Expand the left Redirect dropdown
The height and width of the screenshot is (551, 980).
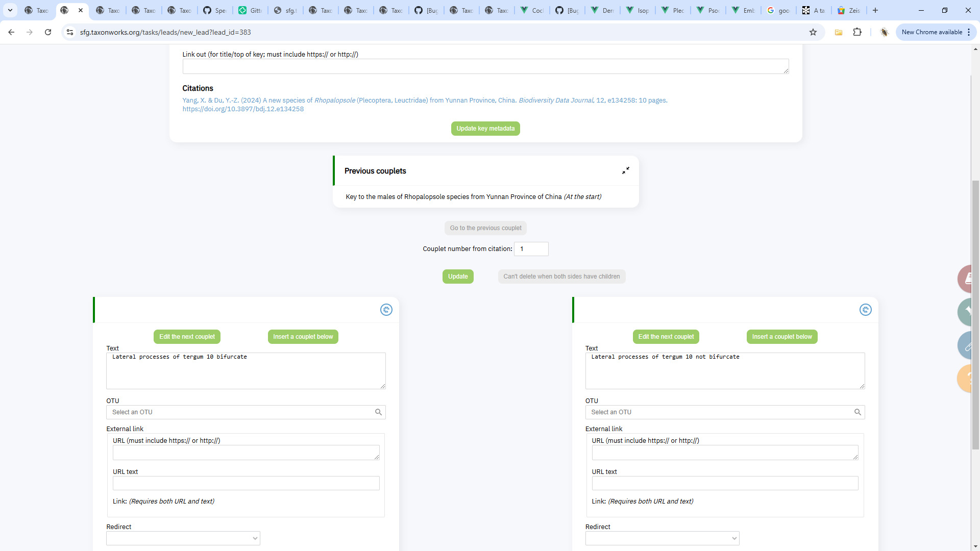pyautogui.click(x=183, y=538)
